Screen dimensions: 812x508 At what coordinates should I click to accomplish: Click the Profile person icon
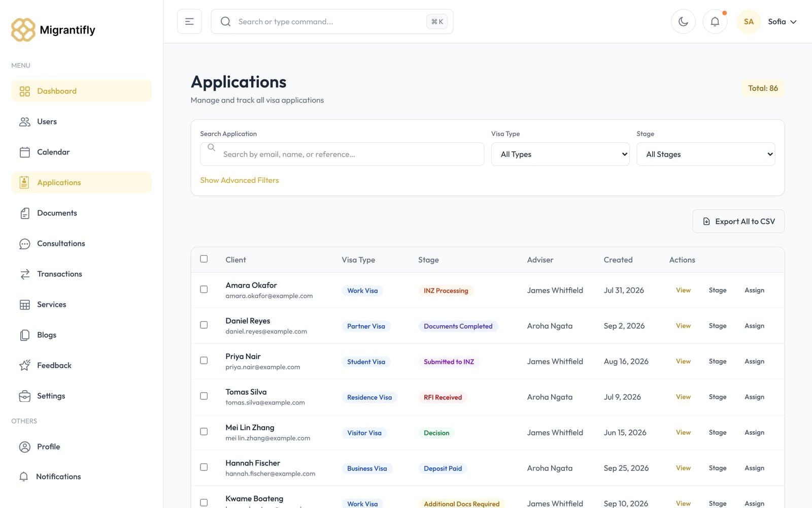click(24, 447)
